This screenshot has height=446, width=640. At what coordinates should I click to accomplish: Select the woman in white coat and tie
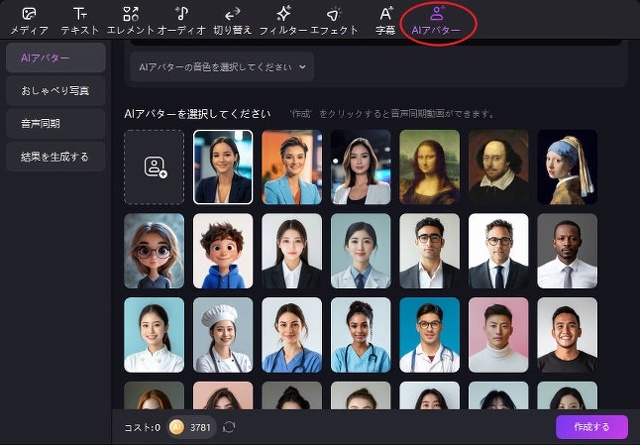361,251
